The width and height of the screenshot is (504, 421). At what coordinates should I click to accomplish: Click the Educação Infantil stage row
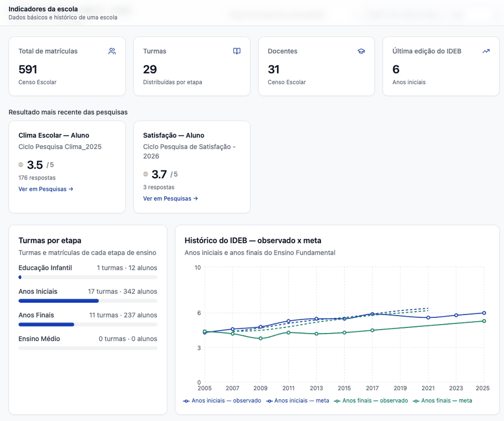pyautogui.click(x=88, y=272)
